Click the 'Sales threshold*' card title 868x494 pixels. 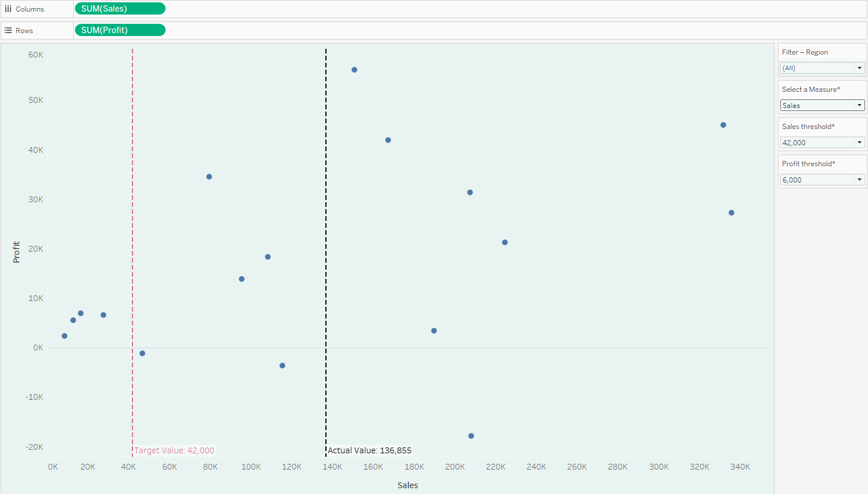(808, 127)
